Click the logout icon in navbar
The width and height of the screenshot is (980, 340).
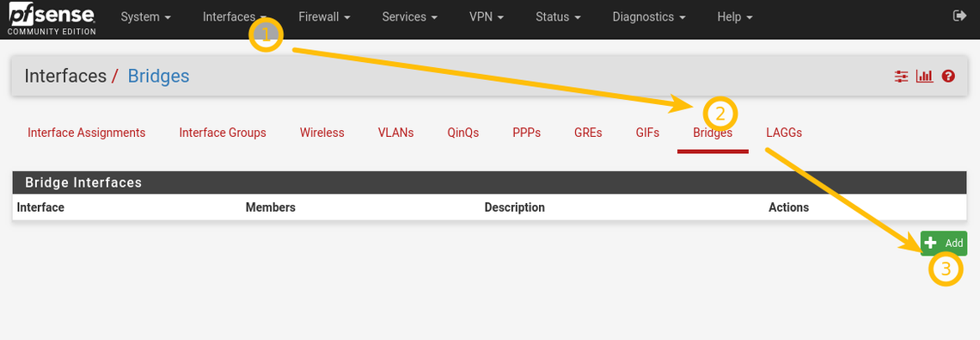coord(959,16)
